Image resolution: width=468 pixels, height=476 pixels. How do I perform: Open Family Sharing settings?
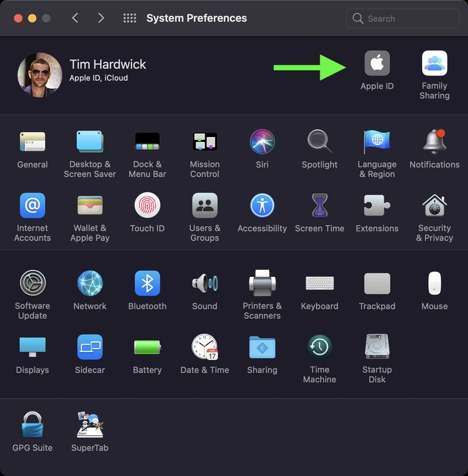[434, 64]
